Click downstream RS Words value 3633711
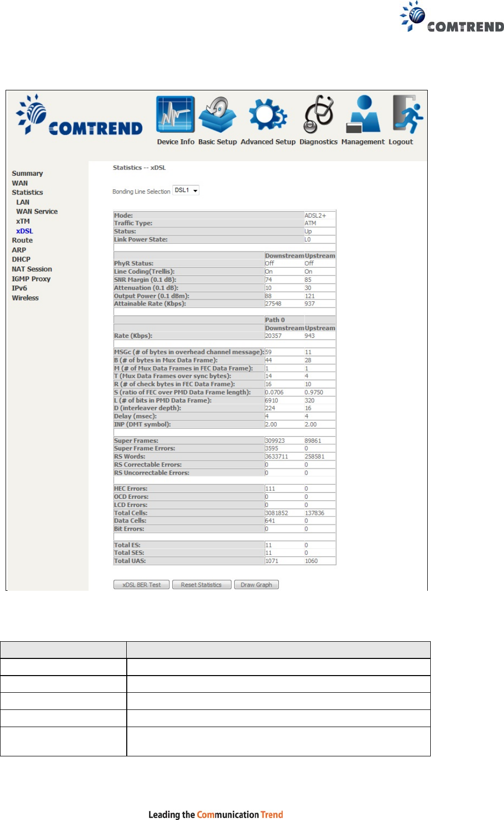 click(x=277, y=456)
